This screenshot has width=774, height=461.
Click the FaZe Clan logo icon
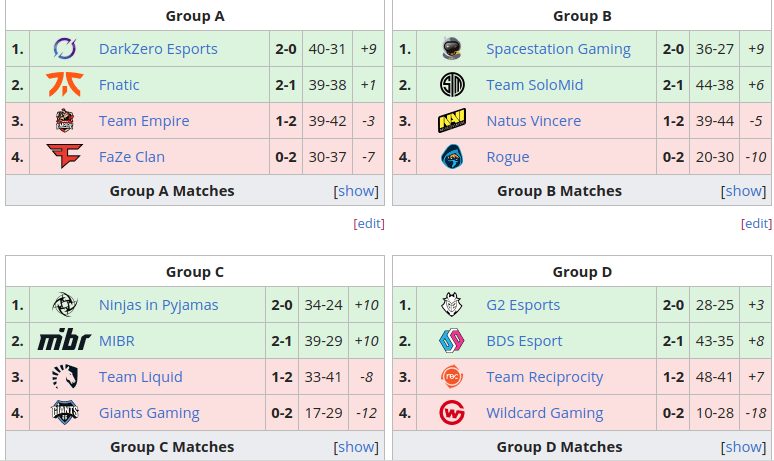coord(64,157)
